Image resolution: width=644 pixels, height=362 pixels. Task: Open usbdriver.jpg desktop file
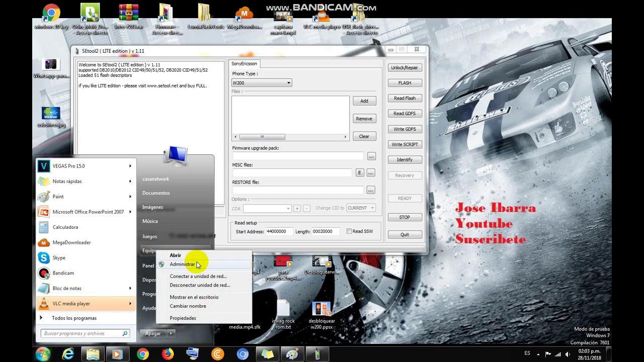pos(51,117)
